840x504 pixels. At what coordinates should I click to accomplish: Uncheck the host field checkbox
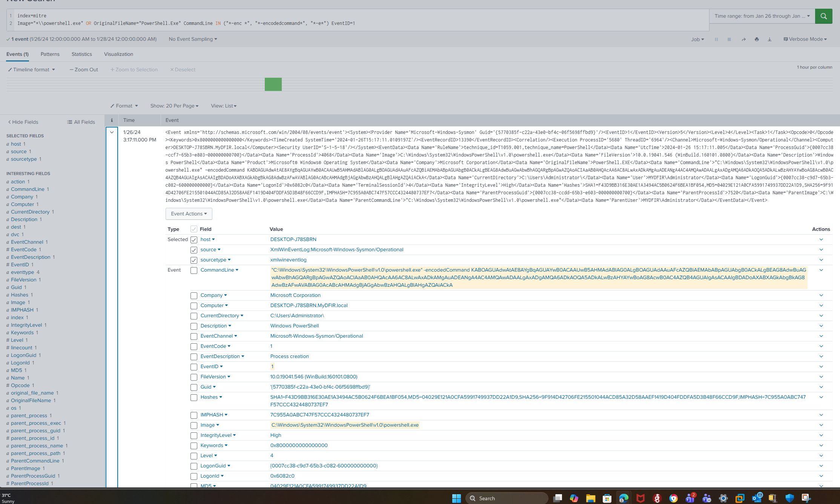coord(194,240)
